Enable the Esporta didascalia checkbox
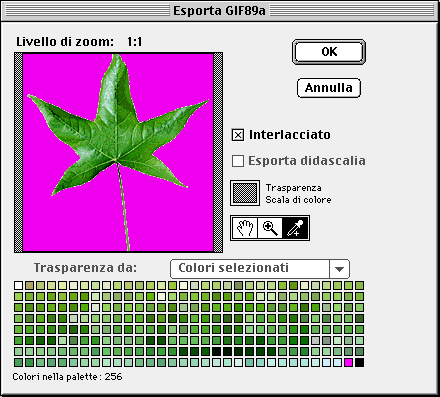This screenshot has height=397, width=440. 238,161
